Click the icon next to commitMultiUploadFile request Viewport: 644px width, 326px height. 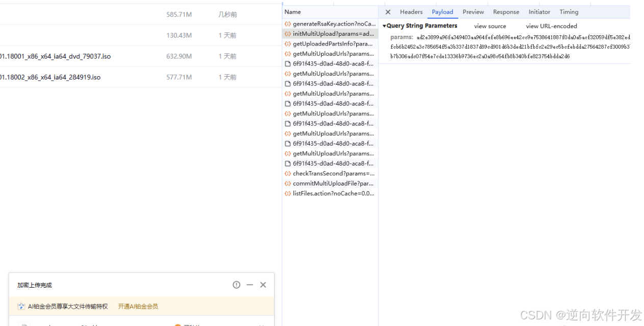[288, 183]
